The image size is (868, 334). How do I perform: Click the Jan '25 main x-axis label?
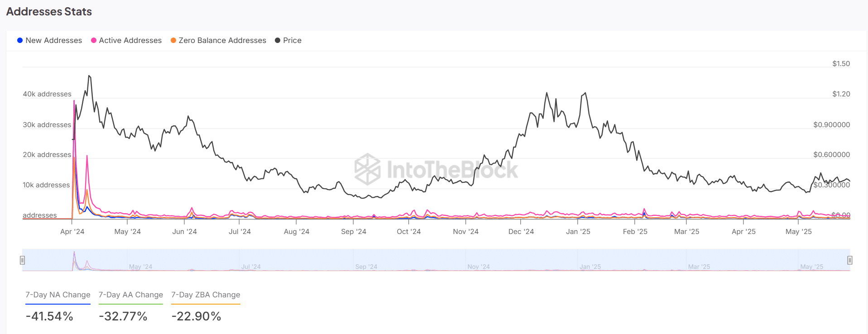pos(578,232)
